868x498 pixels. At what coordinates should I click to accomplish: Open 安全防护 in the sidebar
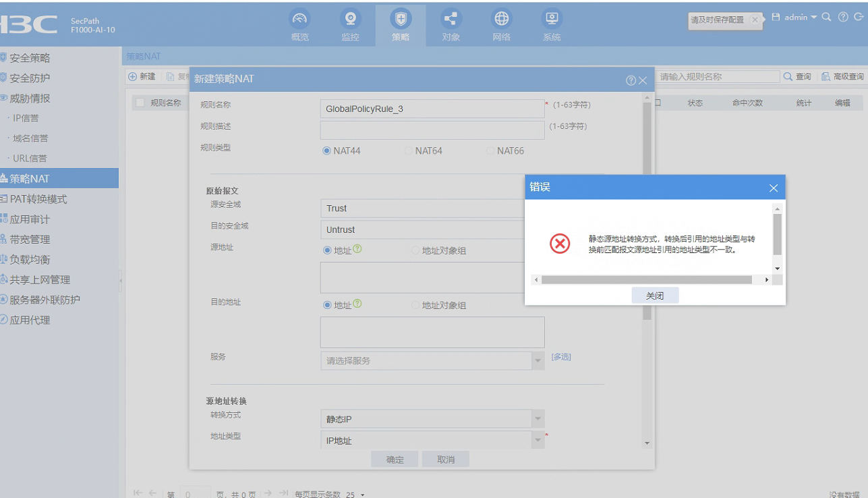[x=30, y=78]
